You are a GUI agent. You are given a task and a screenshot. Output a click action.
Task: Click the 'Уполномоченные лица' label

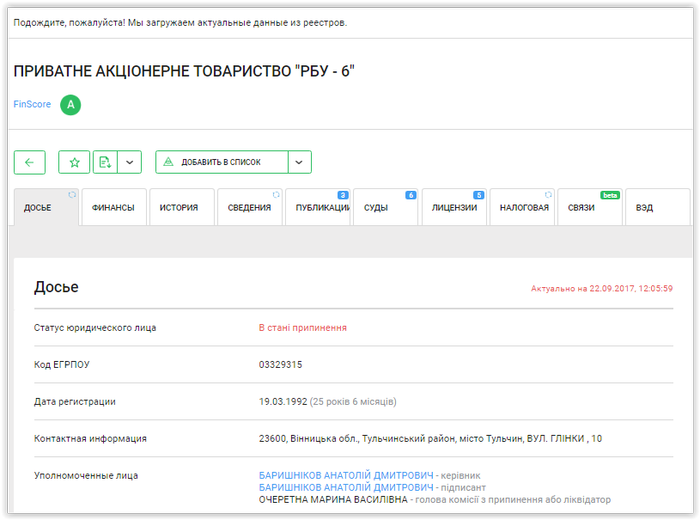pos(86,476)
